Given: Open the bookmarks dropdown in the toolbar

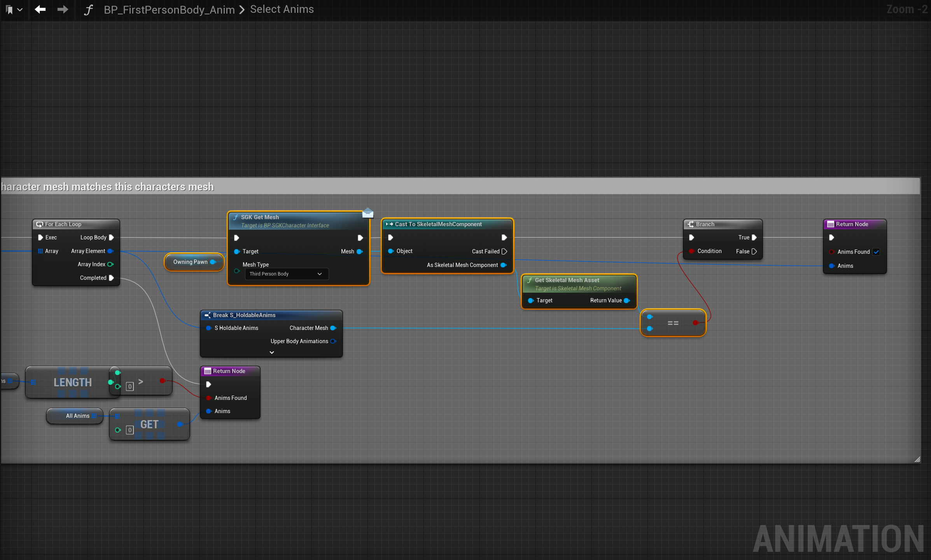Looking at the screenshot, I should point(14,9).
